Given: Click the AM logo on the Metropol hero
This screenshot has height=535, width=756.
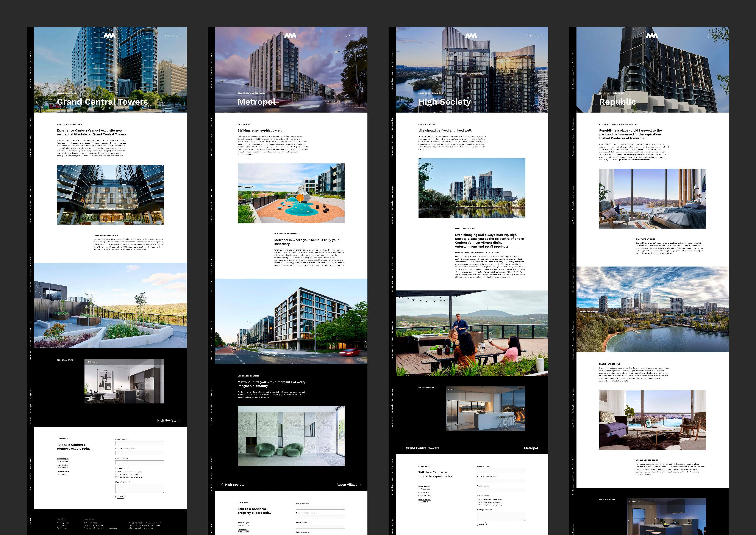Looking at the screenshot, I should point(291,36).
